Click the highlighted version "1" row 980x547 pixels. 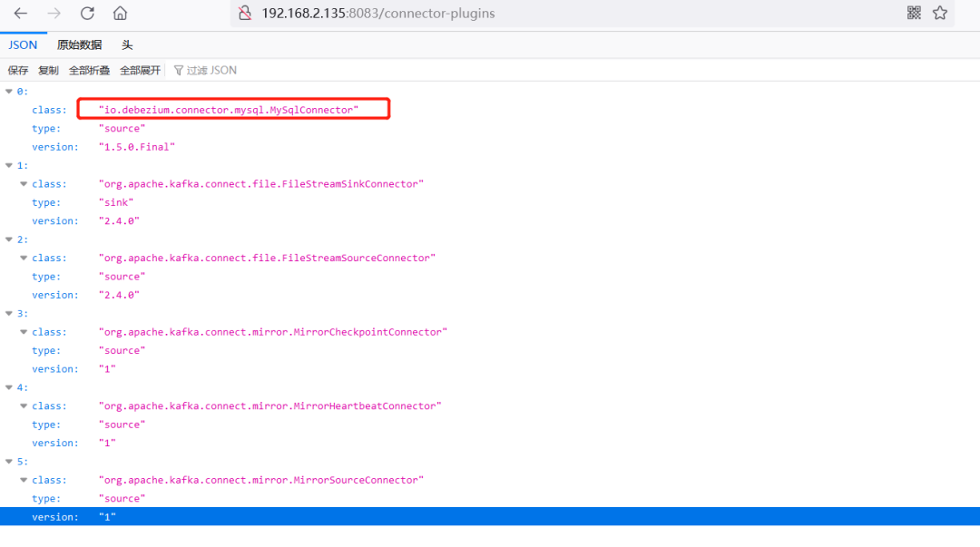pos(490,517)
